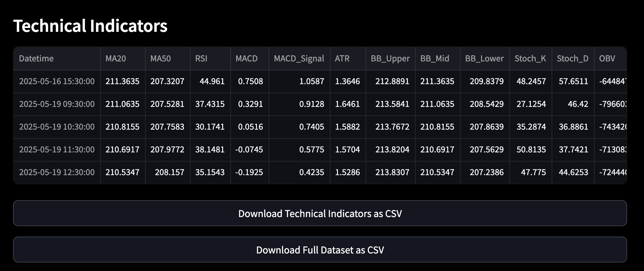Click Download Technical Indicators as CSV button
The width and height of the screenshot is (644, 271).
pos(320,213)
